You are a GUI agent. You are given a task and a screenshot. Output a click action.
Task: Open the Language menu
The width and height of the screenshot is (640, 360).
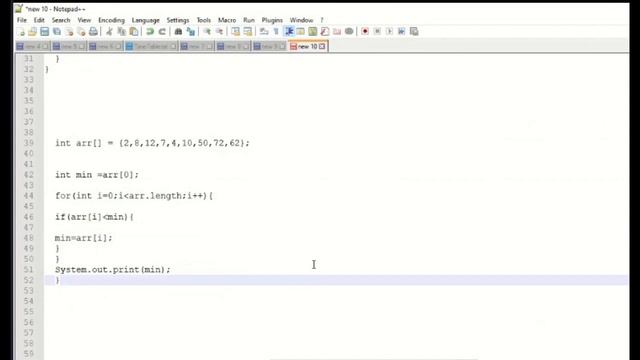pyautogui.click(x=145, y=20)
